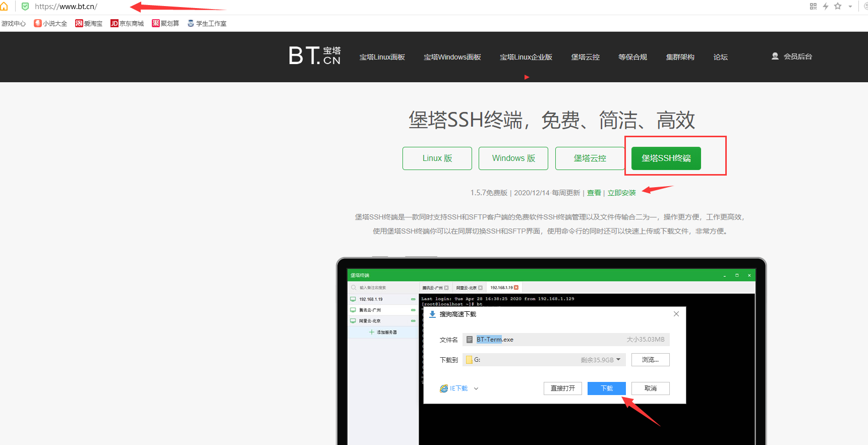Click the 会员后台 user icon

click(x=775, y=57)
